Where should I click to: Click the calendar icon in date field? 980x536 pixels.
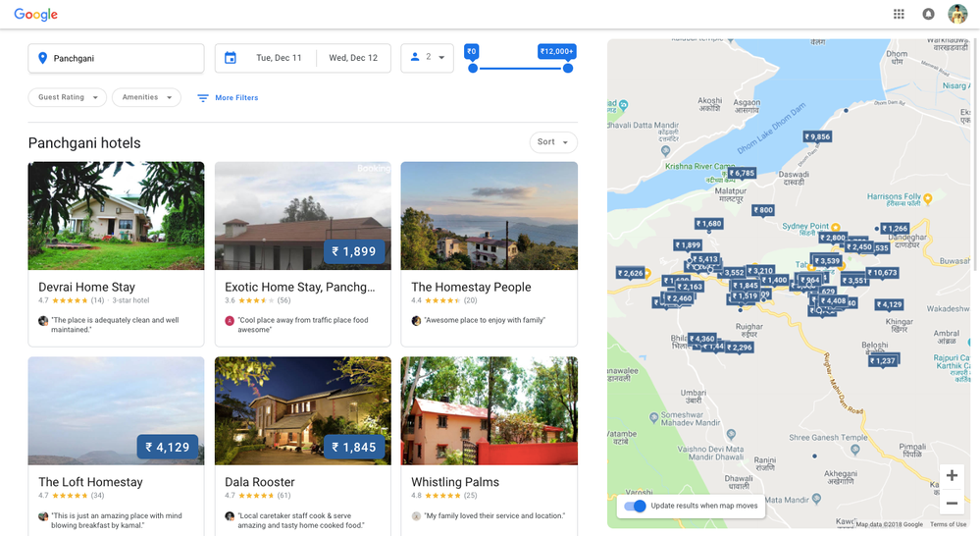click(231, 58)
